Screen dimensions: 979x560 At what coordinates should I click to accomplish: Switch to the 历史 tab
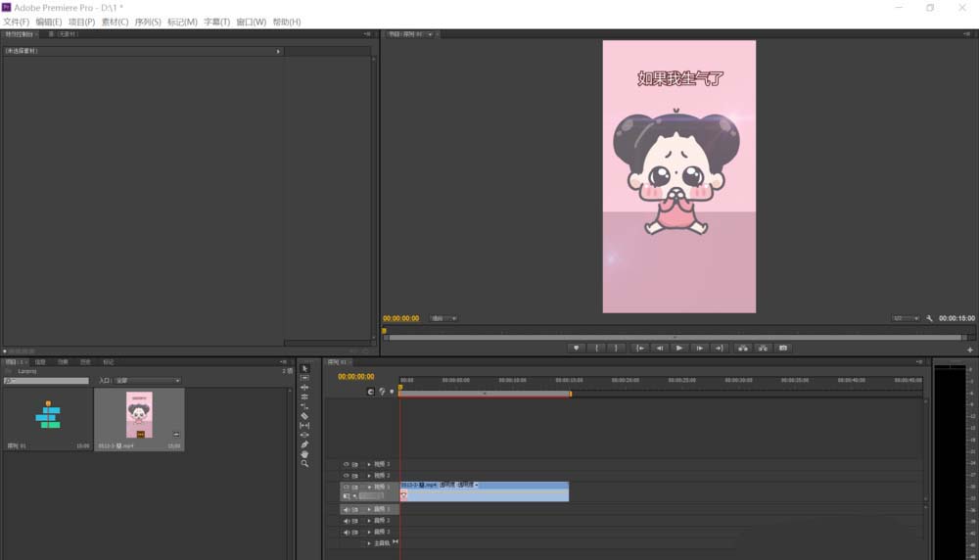(x=85, y=362)
